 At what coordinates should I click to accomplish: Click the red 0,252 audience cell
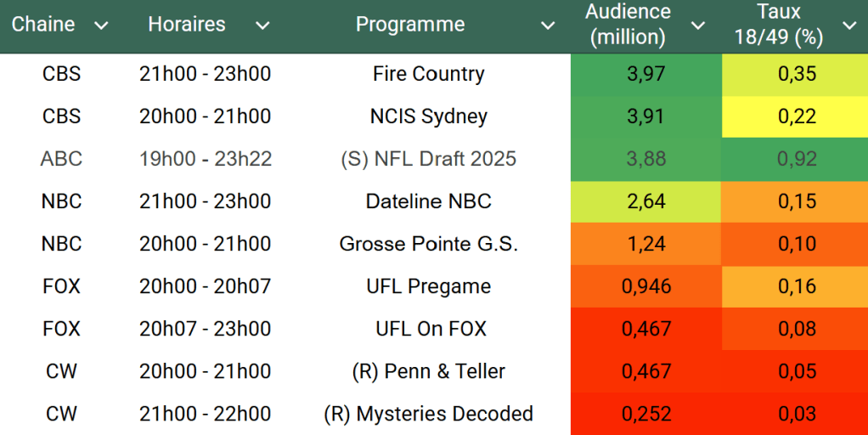click(x=646, y=414)
